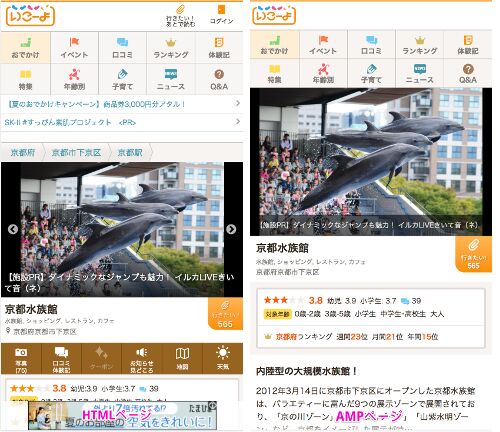Go to 京都市下京区 breadcrumb
This screenshot has width=500, height=432.
point(76,153)
